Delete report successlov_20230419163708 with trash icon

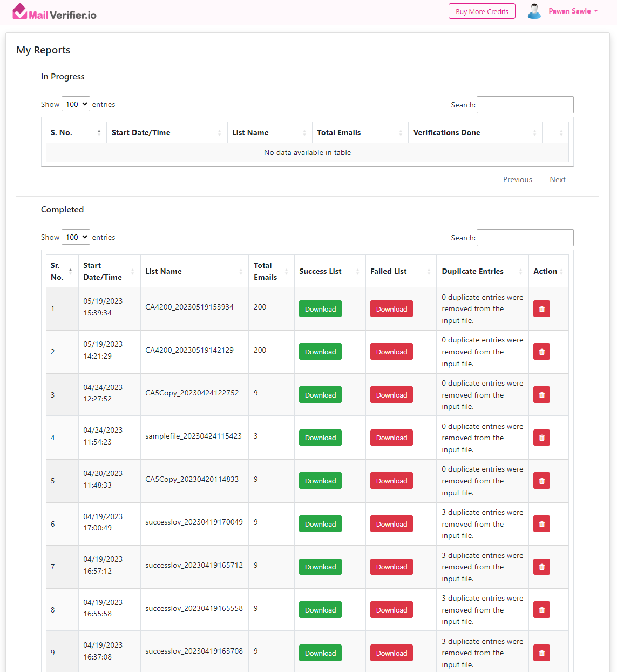541,653
